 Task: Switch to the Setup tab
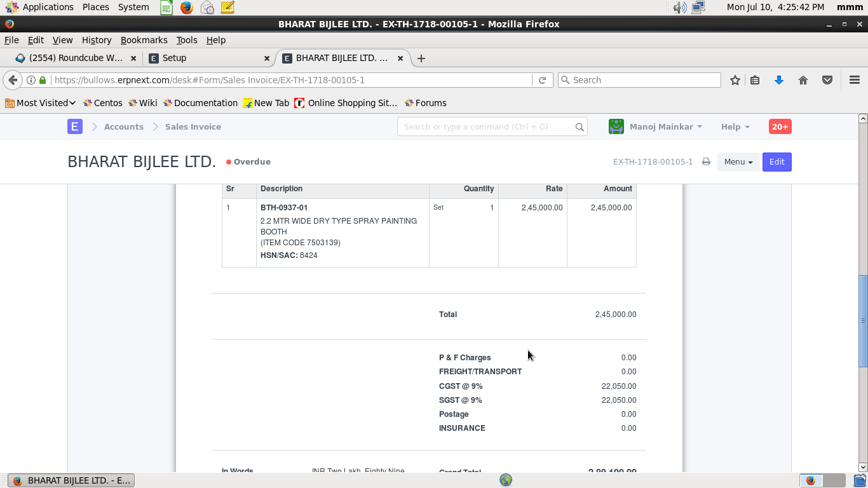tap(210, 58)
